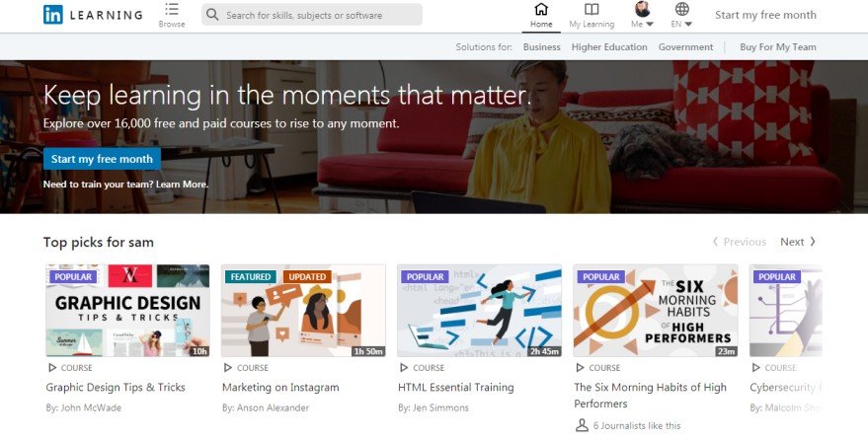
Task: Show the Next top picks
Action: point(798,242)
